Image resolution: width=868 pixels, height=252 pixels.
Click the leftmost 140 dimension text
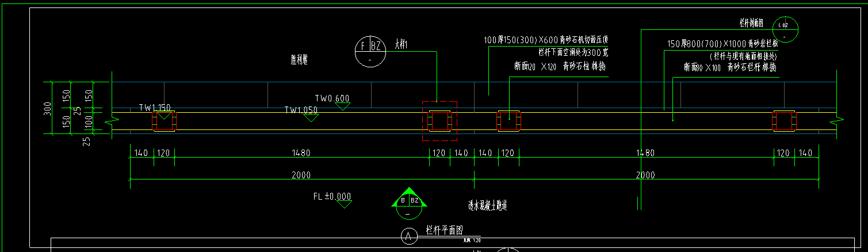point(141,153)
